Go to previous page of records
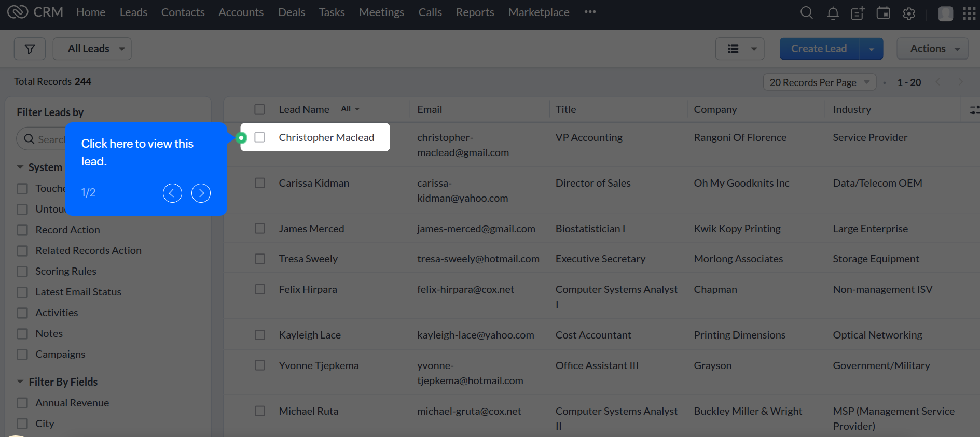This screenshot has width=980, height=437. (x=937, y=82)
